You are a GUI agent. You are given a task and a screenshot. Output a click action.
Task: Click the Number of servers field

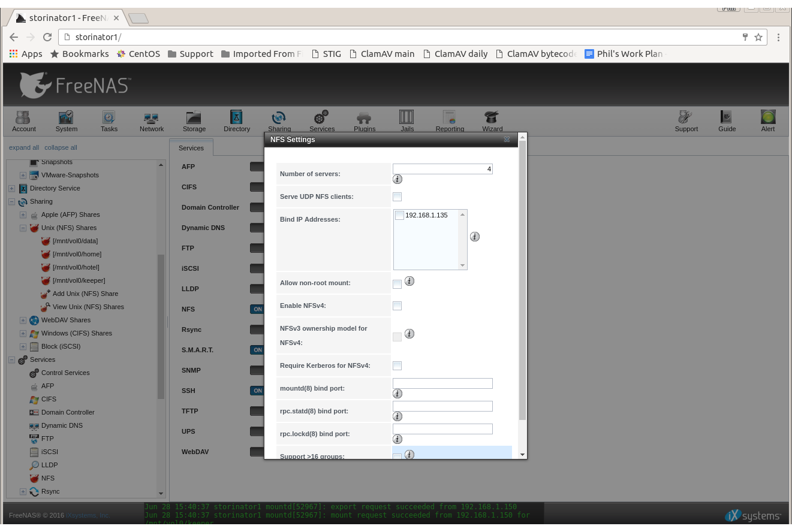tap(442, 169)
